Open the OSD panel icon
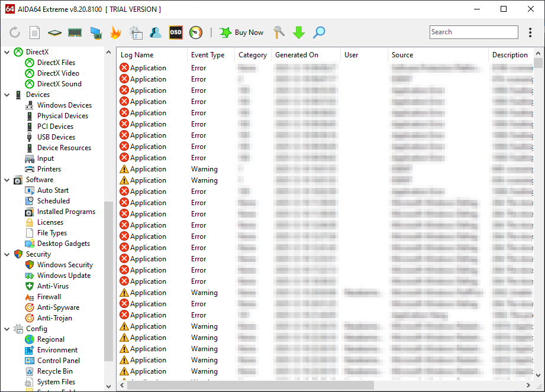Image resolution: width=545 pixels, height=392 pixels. click(x=176, y=33)
